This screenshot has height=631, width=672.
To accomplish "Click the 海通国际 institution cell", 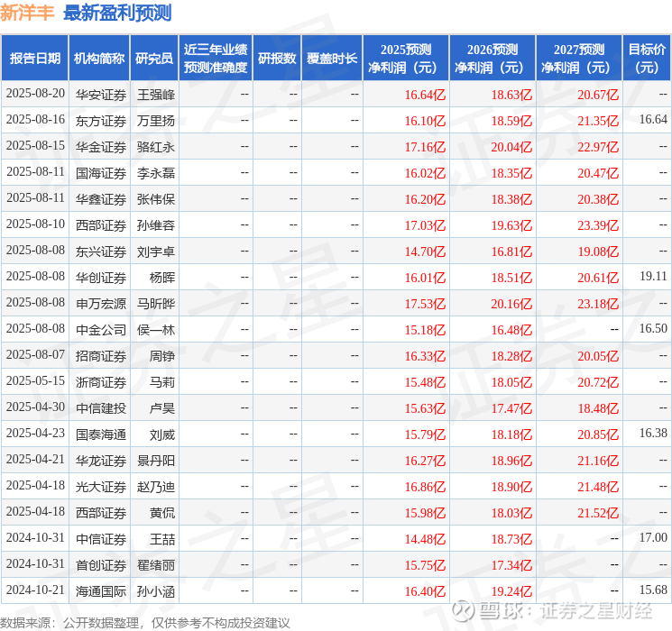I will (x=101, y=591).
